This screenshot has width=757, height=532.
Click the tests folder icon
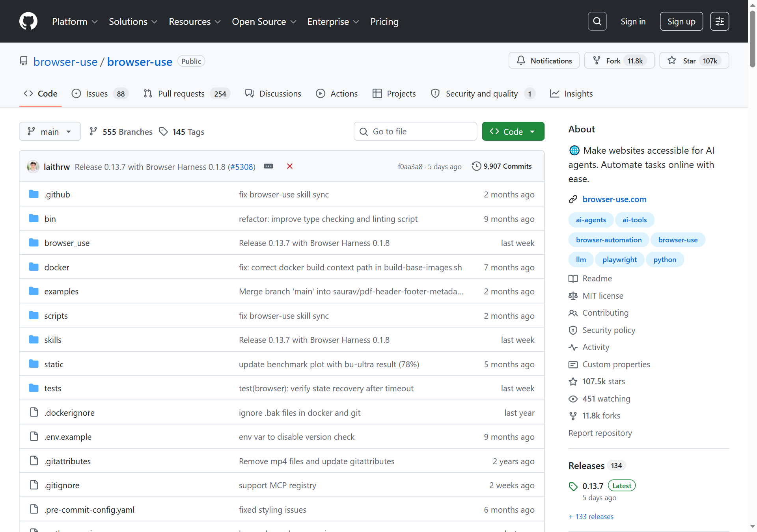34,388
